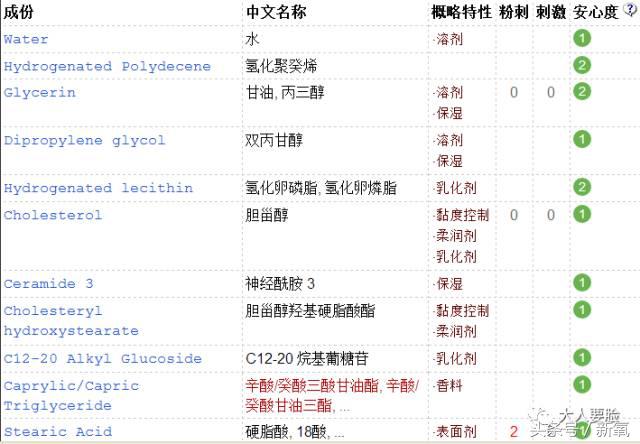Select the Chinese name 甘油, 丙三醇
The image size is (640, 444).
(285, 93)
